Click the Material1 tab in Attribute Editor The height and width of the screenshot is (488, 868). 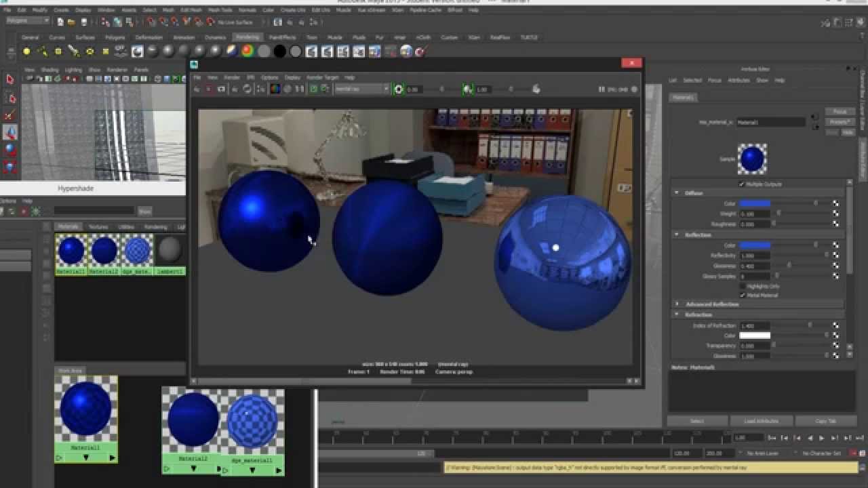[x=683, y=98]
